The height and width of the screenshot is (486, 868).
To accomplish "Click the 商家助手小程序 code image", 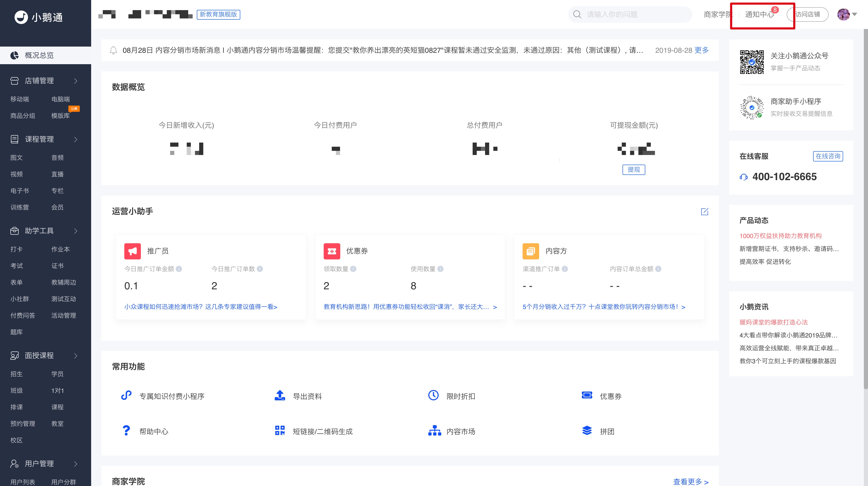I will 752,108.
